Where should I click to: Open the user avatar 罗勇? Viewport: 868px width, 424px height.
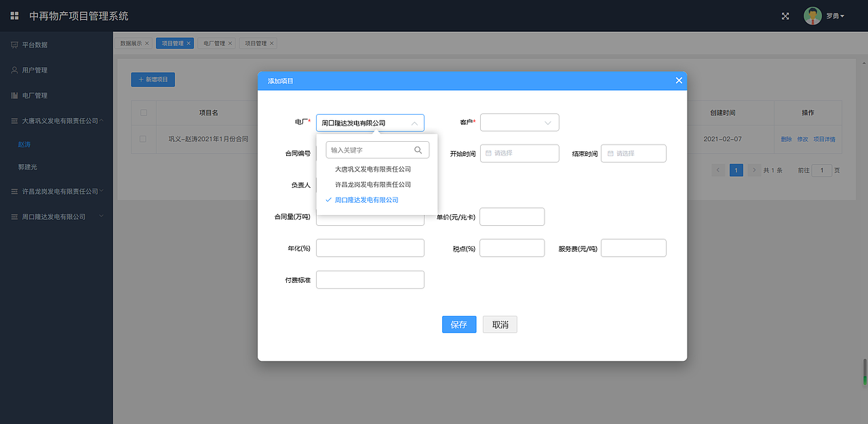click(x=812, y=16)
